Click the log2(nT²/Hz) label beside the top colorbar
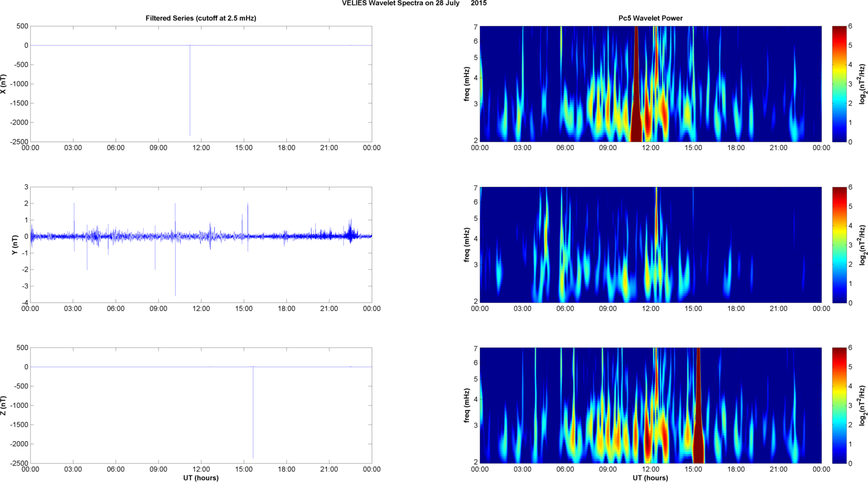Image resolution: width=868 pixels, height=482 pixels. click(862, 84)
